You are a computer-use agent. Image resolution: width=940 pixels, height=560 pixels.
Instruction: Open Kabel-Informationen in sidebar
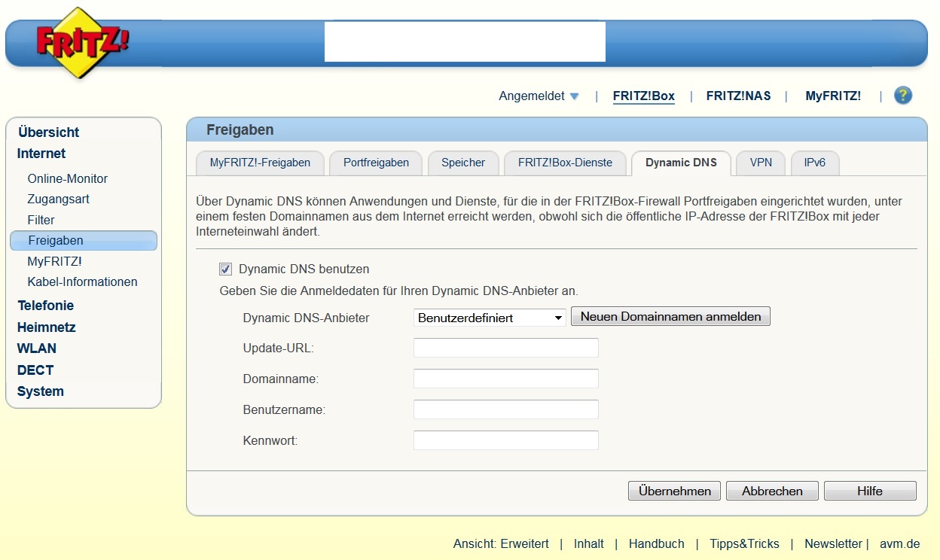tap(83, 282)
